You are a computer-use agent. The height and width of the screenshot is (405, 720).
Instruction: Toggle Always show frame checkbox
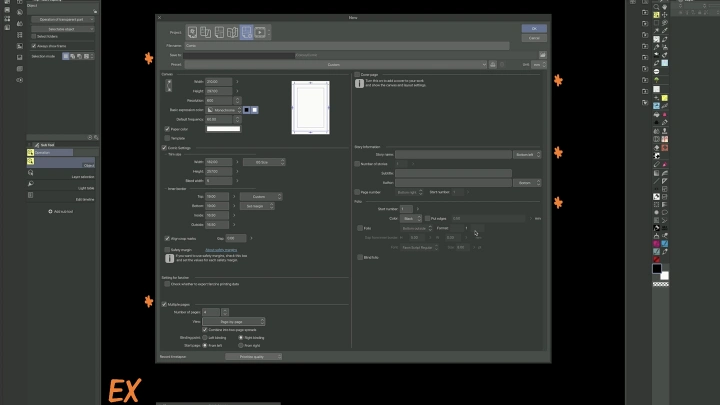coord(34,46)
